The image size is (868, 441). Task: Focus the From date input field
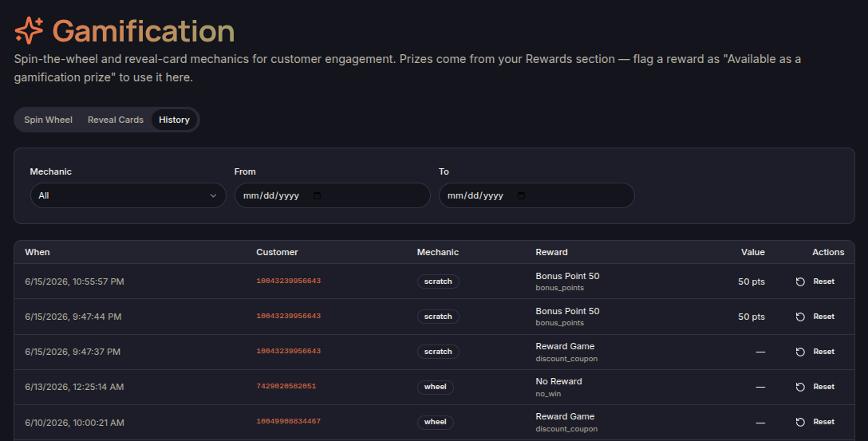pos(332,195)
